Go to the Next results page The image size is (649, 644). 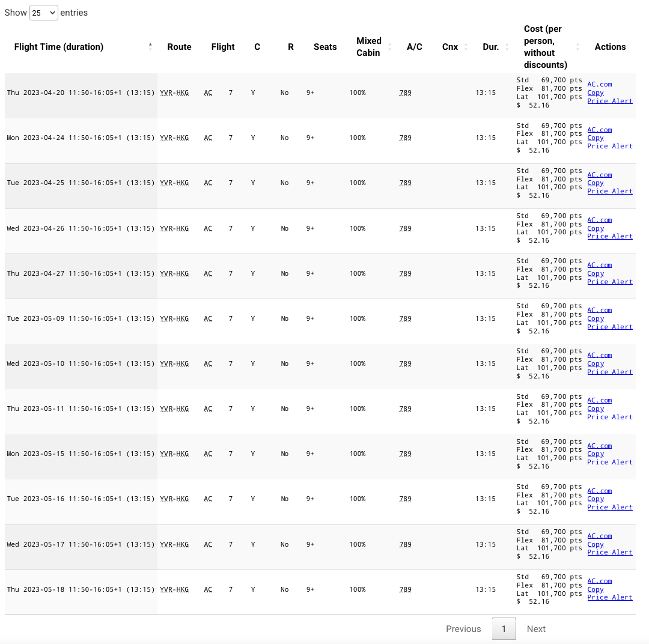536,629
